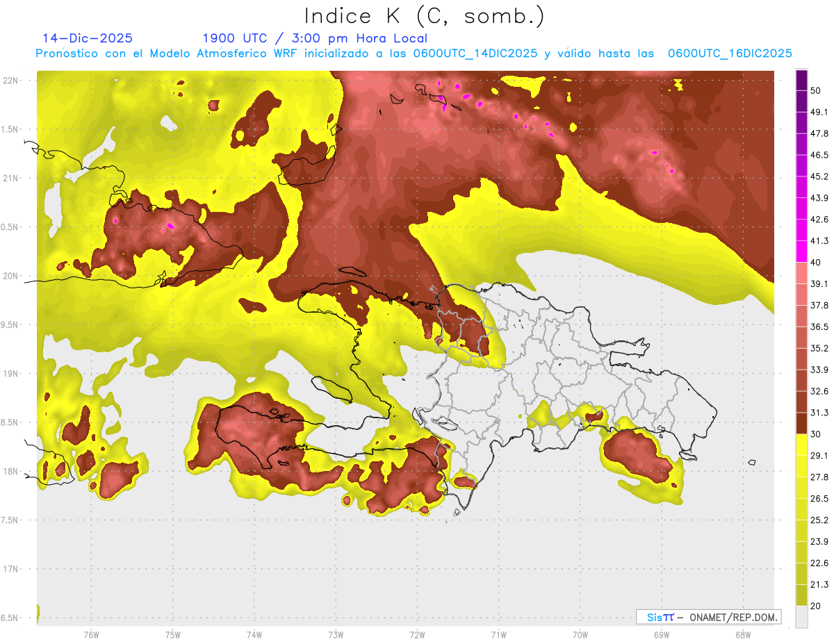Click the legend value 45.2
Screen dimensions: 834x644
[x=819, y=176]
